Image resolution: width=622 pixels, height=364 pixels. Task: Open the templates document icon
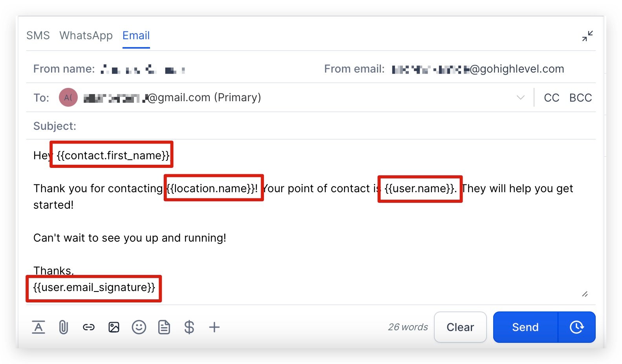pyautogui.click(x=164, y=327)
